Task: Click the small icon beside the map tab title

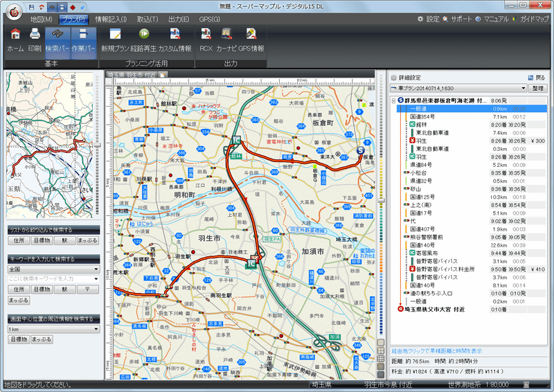Action: point(163,75)
